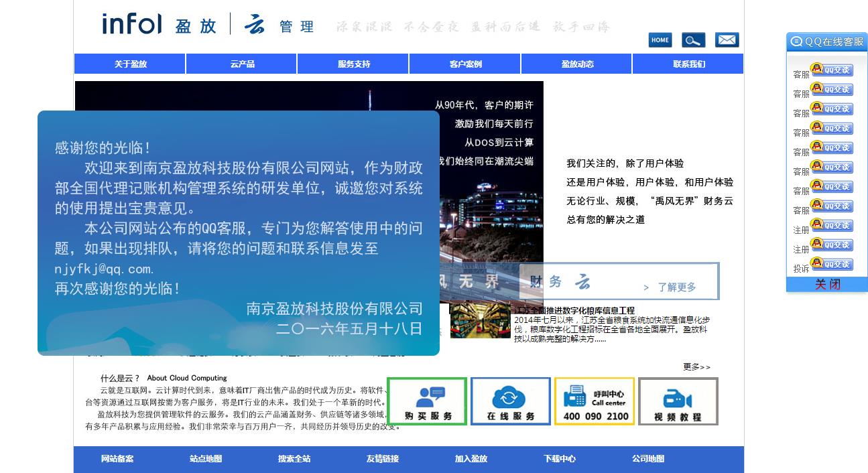Click the 购买服务 button
868x473 pixels.
tap(427, 401)
